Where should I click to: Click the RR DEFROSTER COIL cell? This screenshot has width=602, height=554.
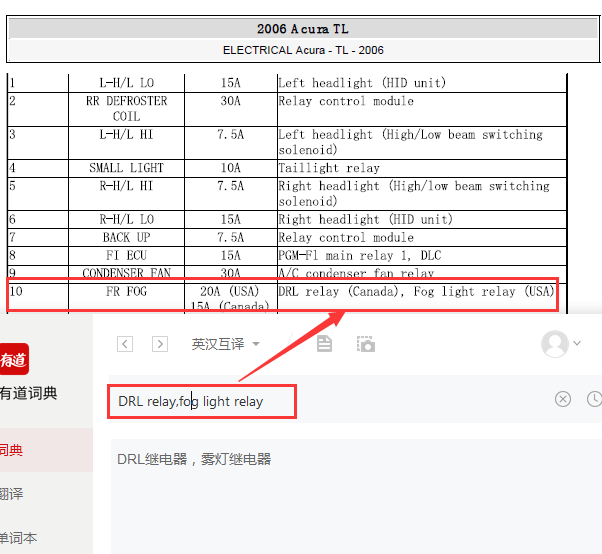(x=126, y=109)
